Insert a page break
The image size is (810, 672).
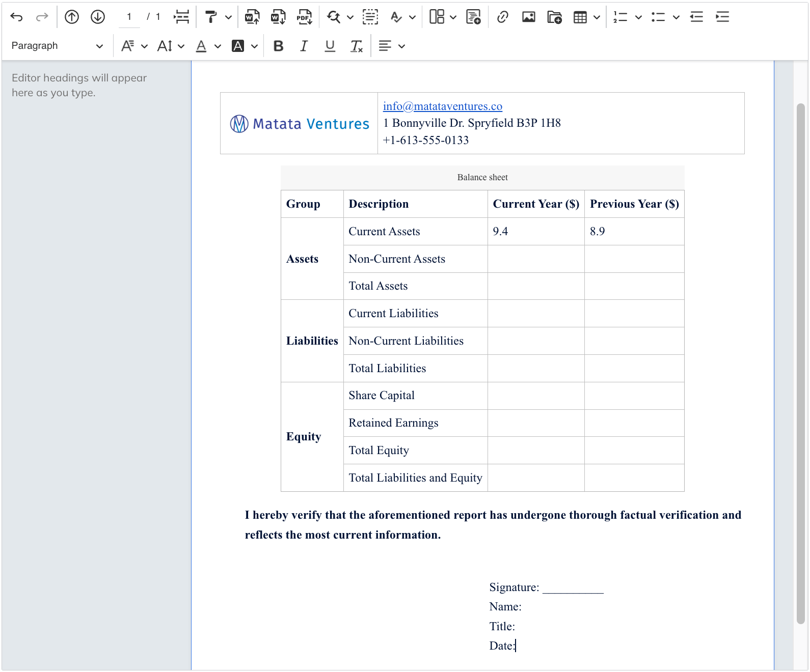pos(181,17)
